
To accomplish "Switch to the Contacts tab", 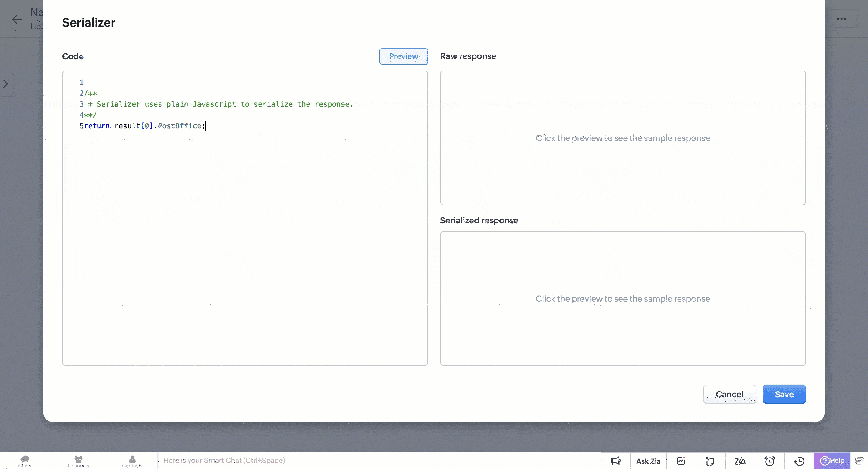I will [x=132, y=461].
